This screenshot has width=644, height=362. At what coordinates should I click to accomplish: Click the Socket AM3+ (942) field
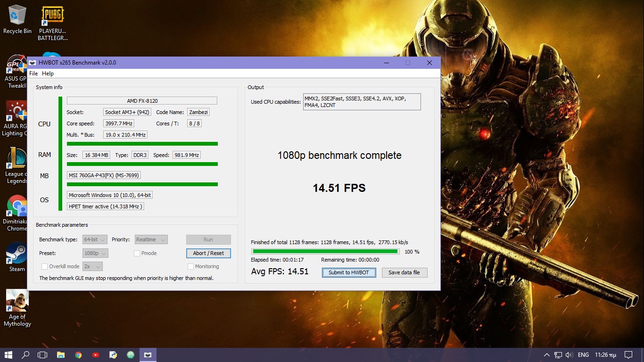click(127, 112)
